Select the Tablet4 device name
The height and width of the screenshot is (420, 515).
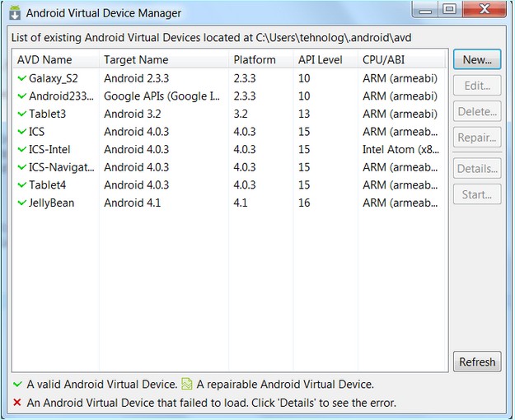coord(47,184)
